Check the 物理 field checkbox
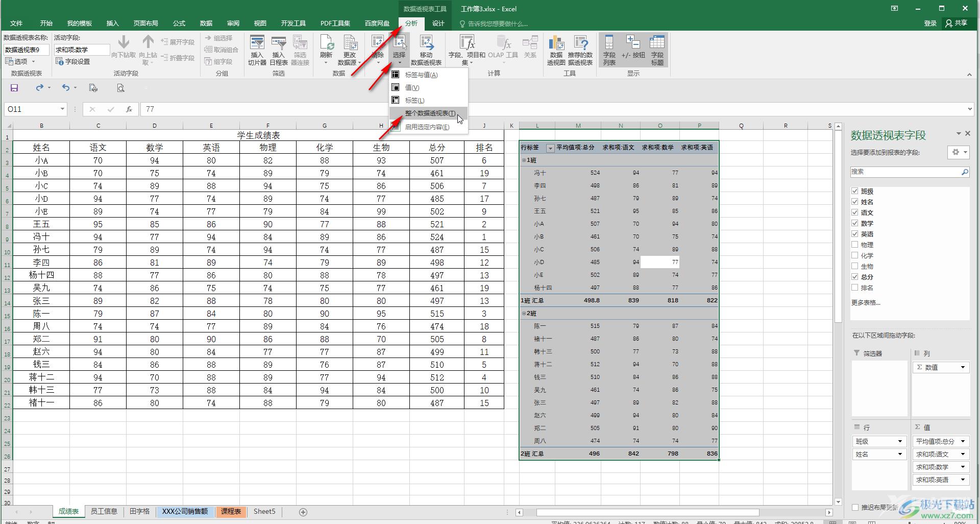This screenshot has width=980, height=524. 855,245
